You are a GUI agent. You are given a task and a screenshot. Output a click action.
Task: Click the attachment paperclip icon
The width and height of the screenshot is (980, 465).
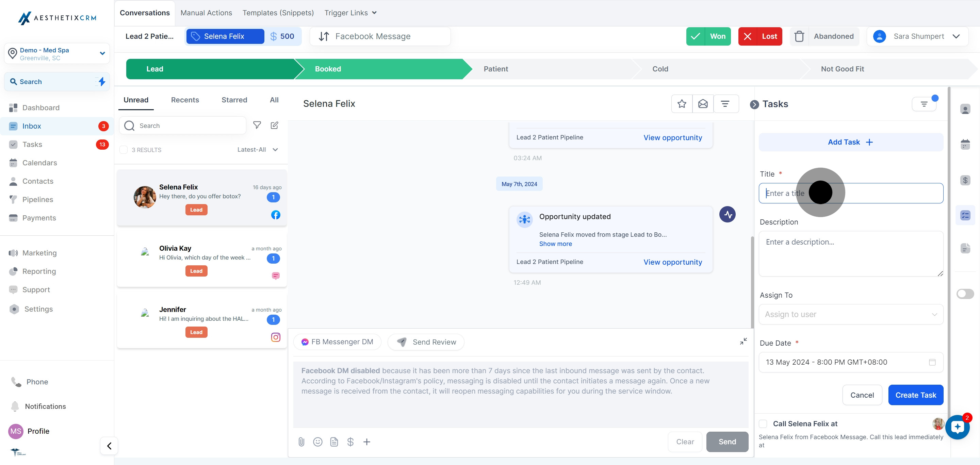301,442
